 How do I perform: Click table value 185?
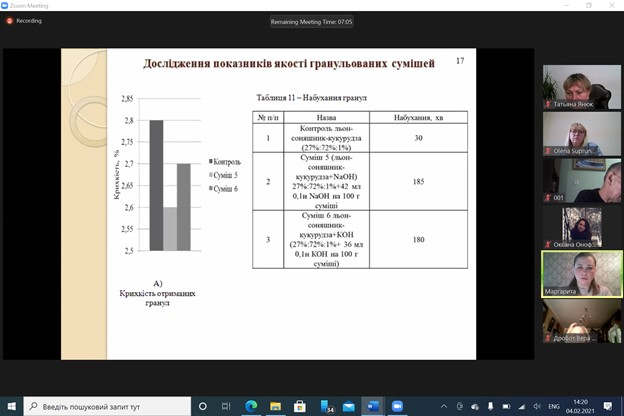pos(418,182)
